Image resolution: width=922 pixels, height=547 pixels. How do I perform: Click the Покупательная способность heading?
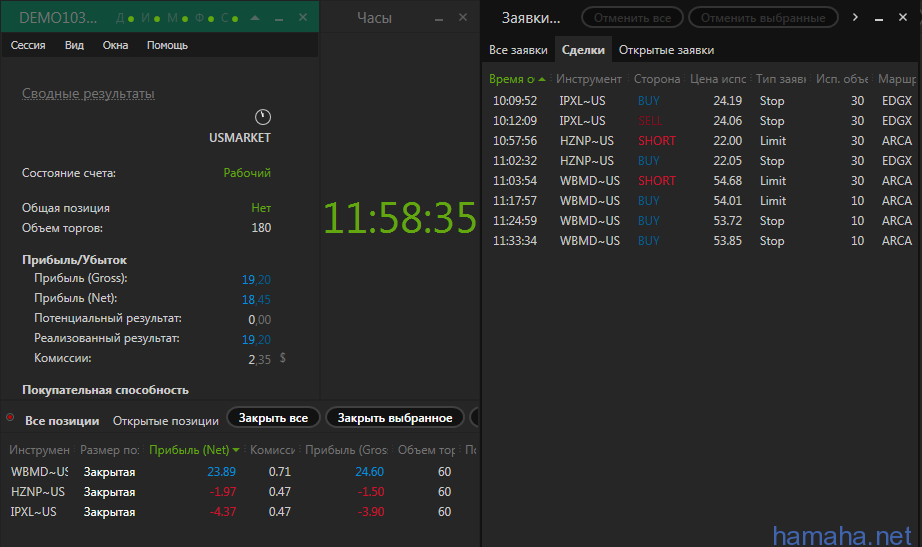[x=105, y=390]
